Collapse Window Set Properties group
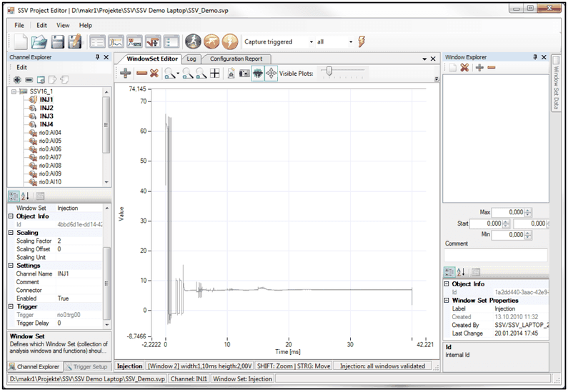This screenshot has height=392, width=568. (447, 301)
